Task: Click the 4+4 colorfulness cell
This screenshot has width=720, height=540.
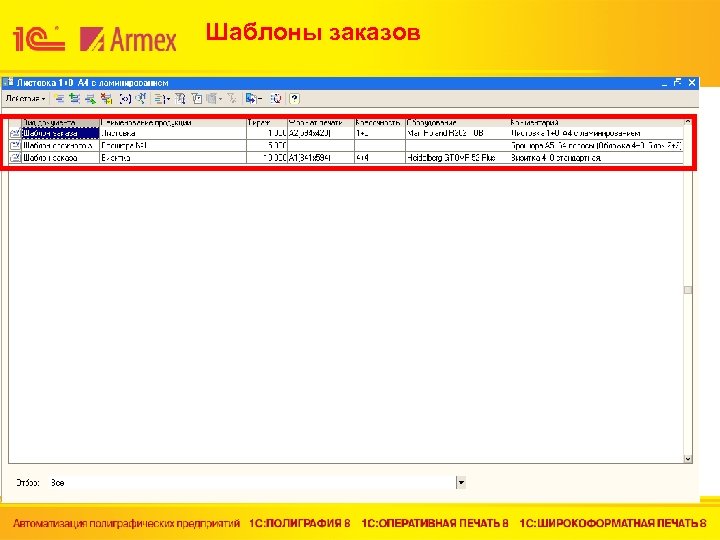Action: 379,158
